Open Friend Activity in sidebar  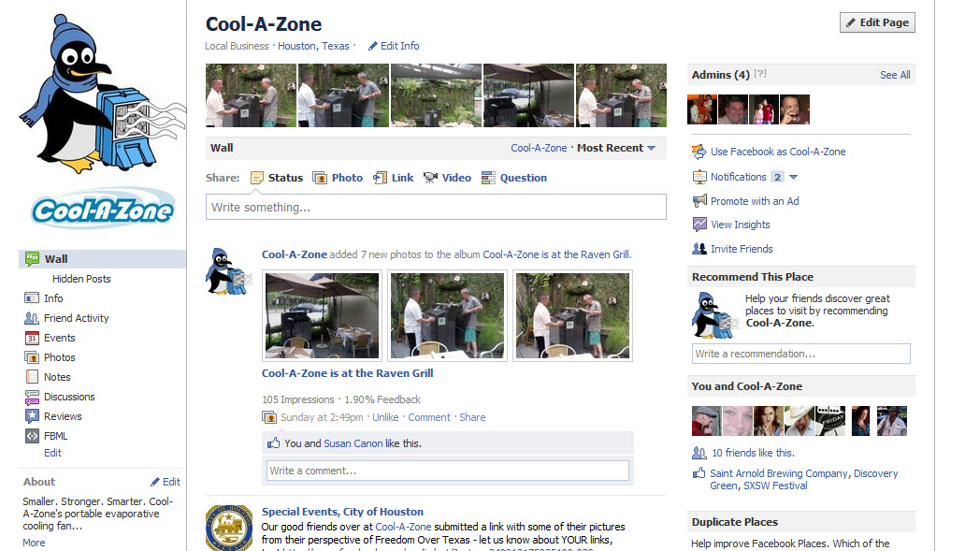(77, 318)
